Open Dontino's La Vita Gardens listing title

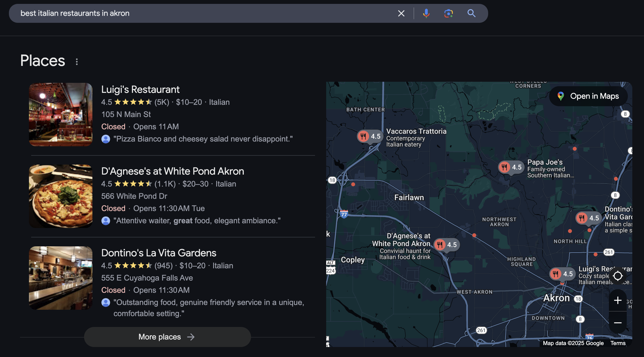coord(159,253)
